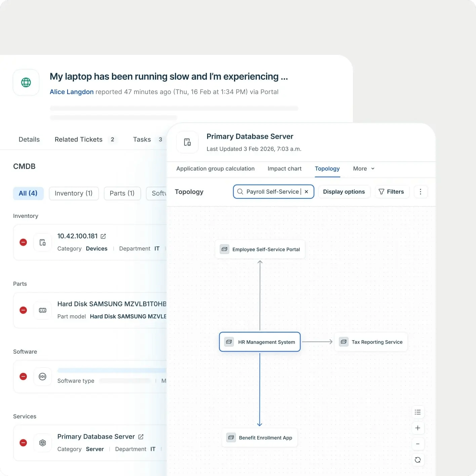Expand the More dropdown in the tab bar
The height and width of the screenshot is (476, 476).
click(x=364, y=169)
